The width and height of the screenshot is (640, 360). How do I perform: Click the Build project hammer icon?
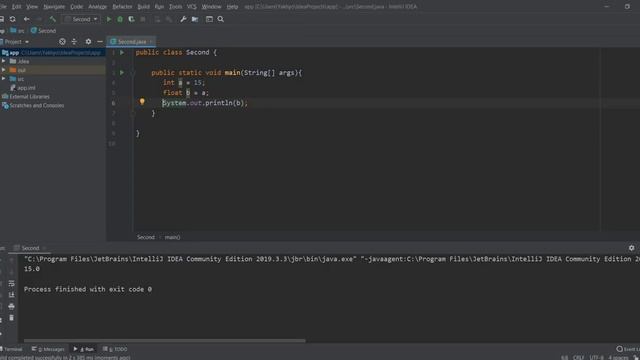(52, 19)
